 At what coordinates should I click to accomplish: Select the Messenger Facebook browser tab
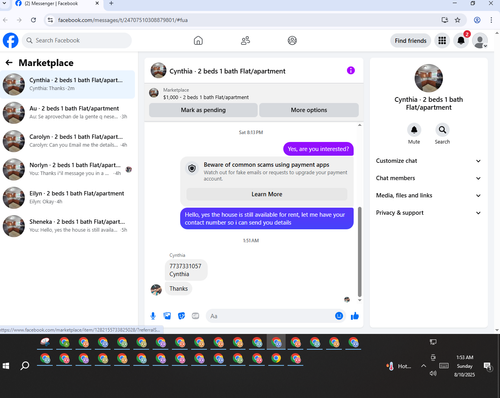coord(58,4)
